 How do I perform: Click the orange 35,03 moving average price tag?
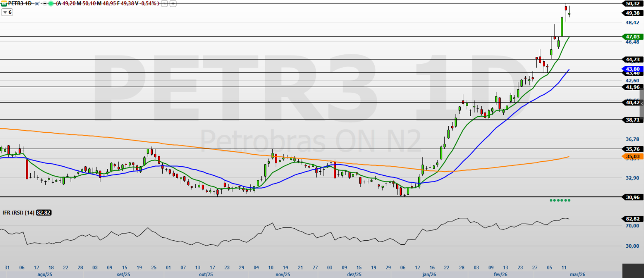pyautogui.click(x=632, y=156)
